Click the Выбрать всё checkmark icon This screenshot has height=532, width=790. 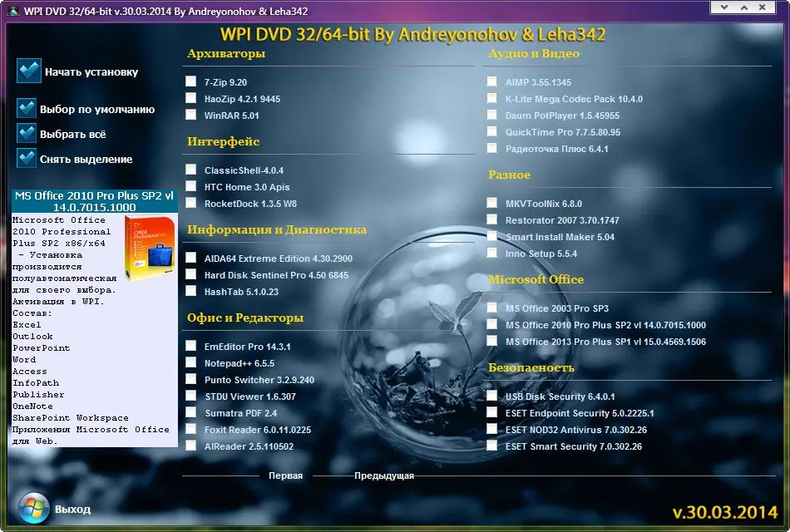(27, 133)
